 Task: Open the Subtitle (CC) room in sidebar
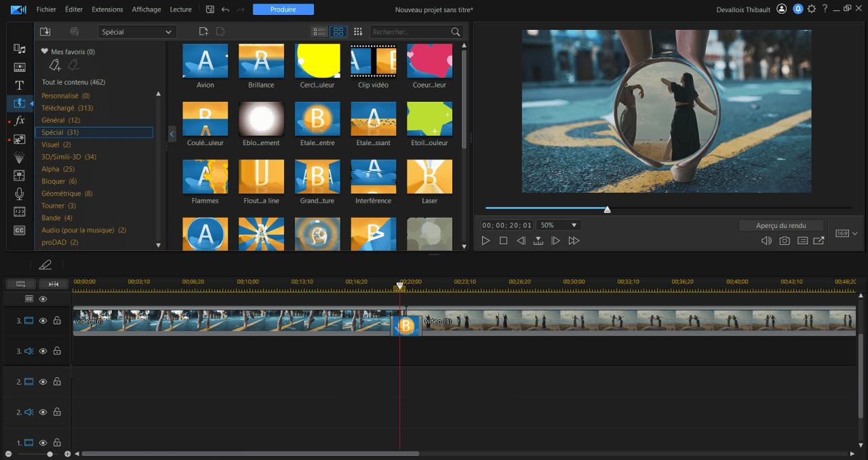pyautogui.click(x=20, y=230)
